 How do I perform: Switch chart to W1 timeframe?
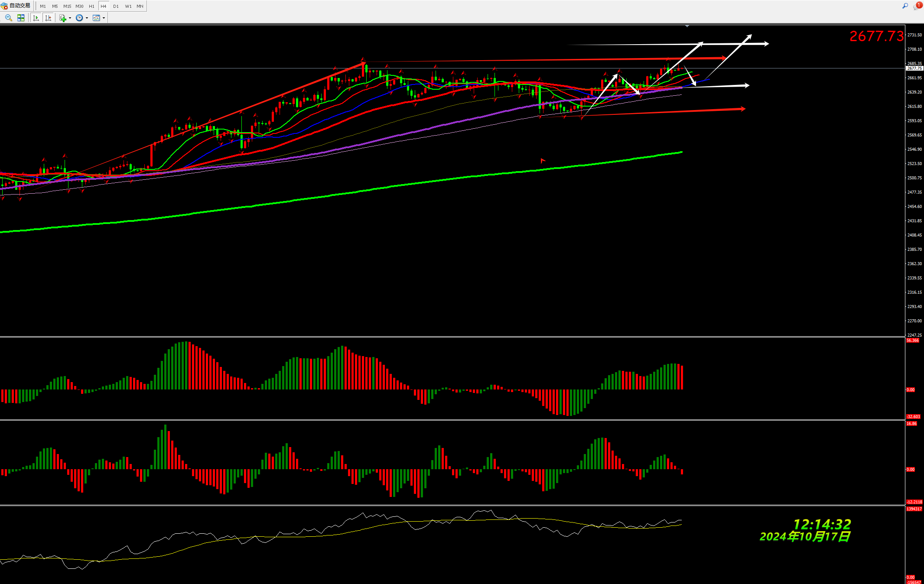pos(128,6)
